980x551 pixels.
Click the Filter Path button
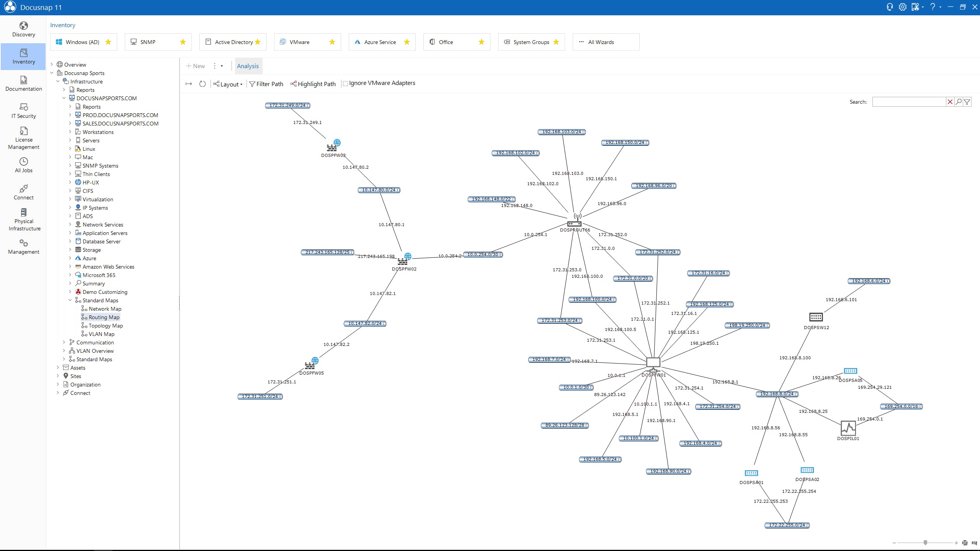266,84
